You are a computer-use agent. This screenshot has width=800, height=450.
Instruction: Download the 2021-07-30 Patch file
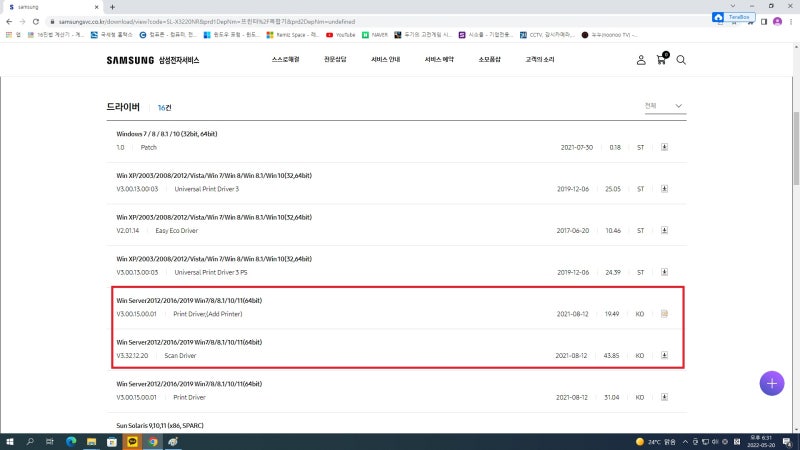click(x=664, y=147)
